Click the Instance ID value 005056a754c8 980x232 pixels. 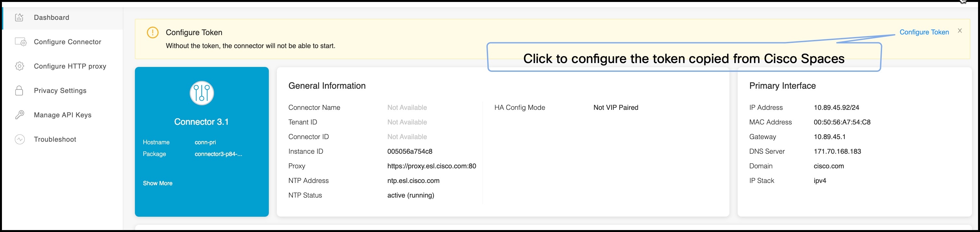pyautogui.click(x=409, y=152)
